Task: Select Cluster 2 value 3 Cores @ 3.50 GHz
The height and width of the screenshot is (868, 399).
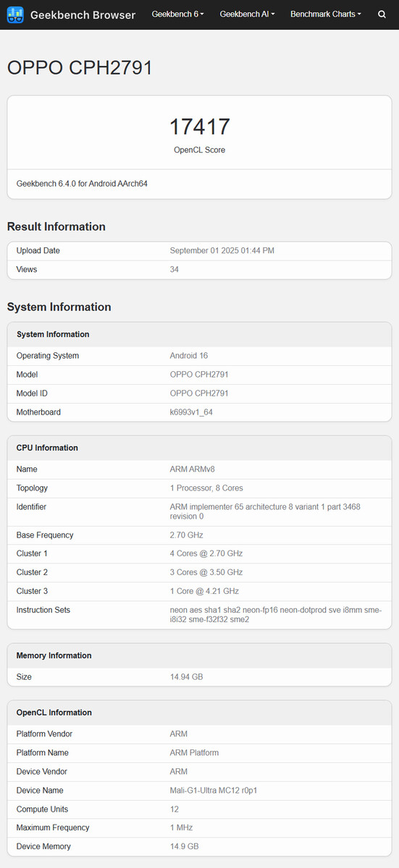Action: tap(206, 572)
